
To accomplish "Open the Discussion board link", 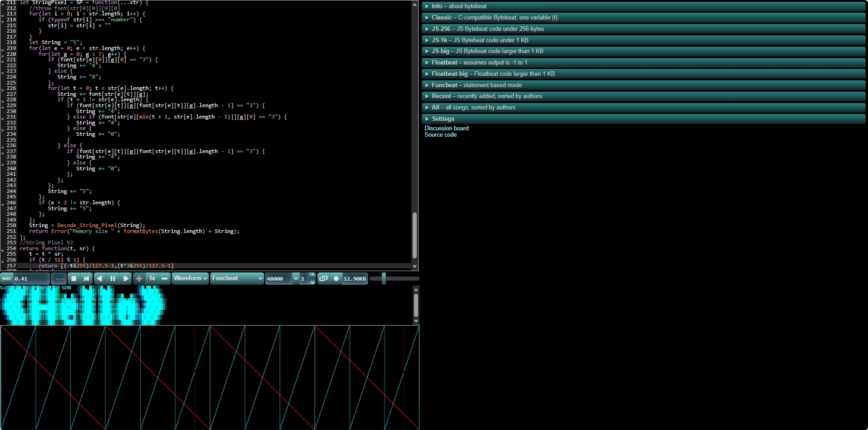I will [446, 129].
